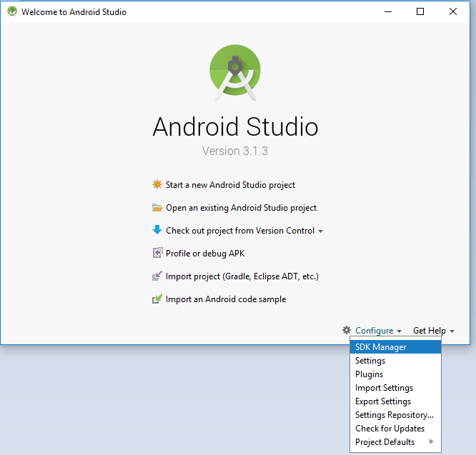Expand the Project Defaults submenu

tap(395, 442)
